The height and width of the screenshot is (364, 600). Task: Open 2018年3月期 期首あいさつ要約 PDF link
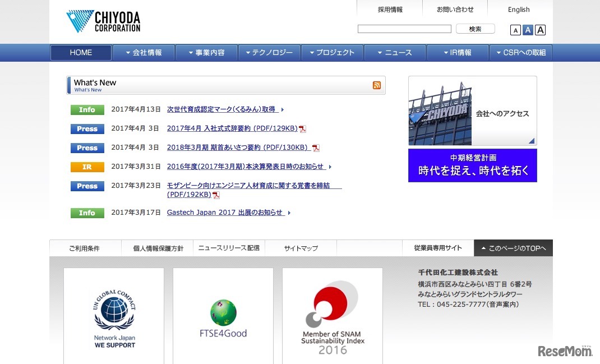(238, 148)
